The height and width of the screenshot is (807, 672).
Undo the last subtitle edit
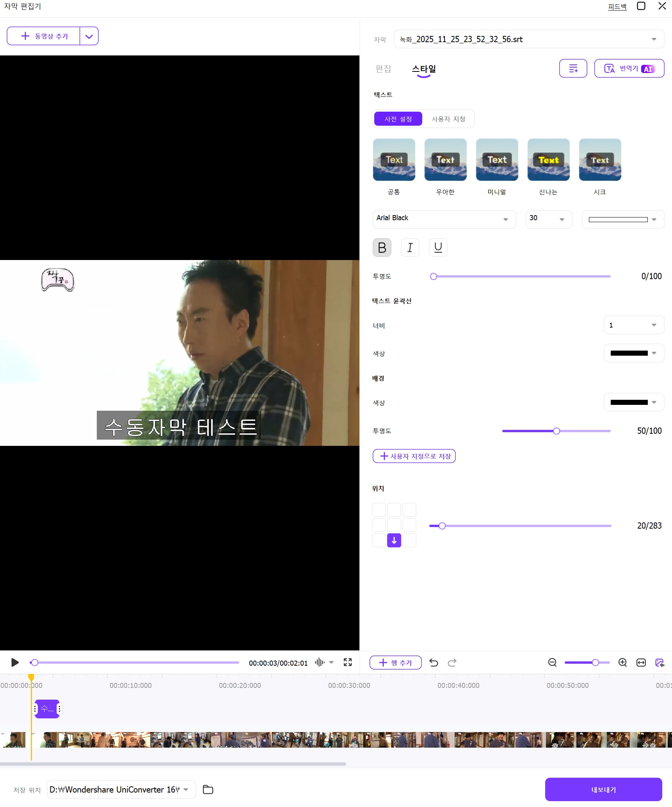coord(434,663)
